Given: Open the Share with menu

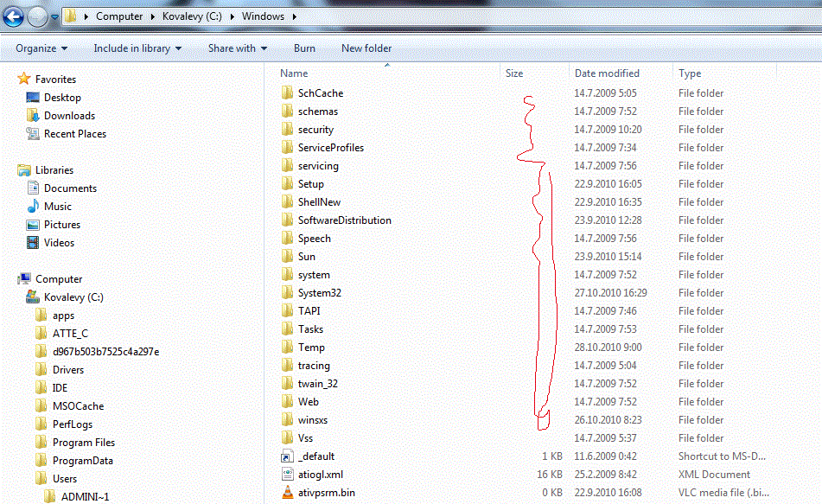Looking at the screenshot, I should [238, 48].
